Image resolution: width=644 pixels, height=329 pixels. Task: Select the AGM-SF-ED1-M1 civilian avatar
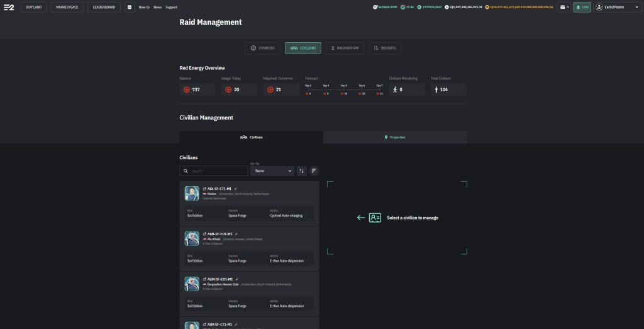(x=192, y=284)
